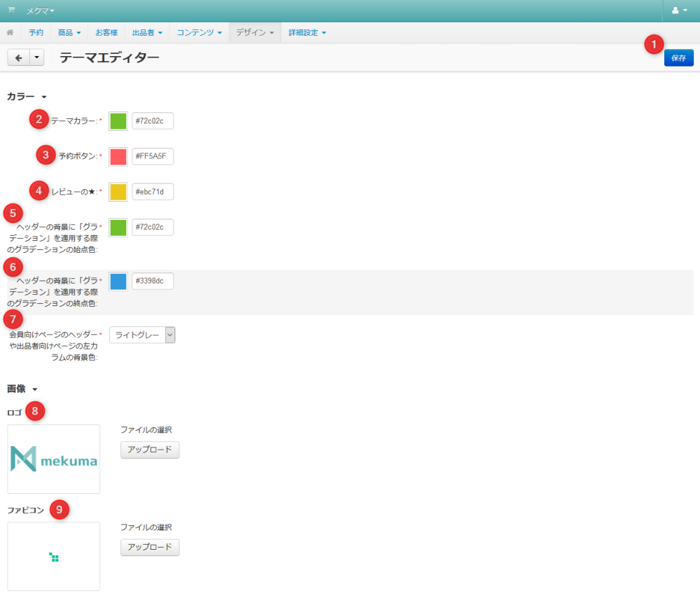
Task: Open the 予約ボタン red color swatch
Action: pos(118,157)
